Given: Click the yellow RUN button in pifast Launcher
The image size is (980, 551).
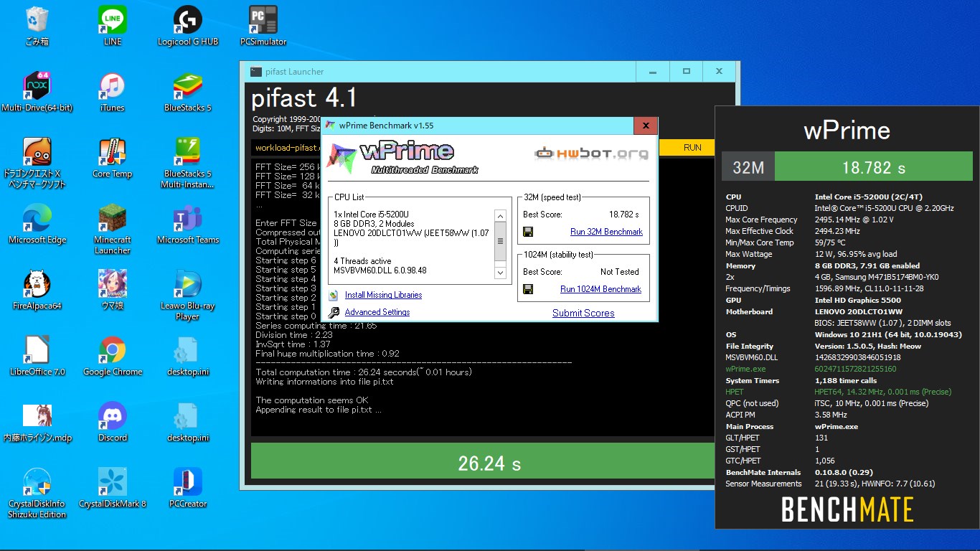Looking at the screenshot, I should [692, 147].
